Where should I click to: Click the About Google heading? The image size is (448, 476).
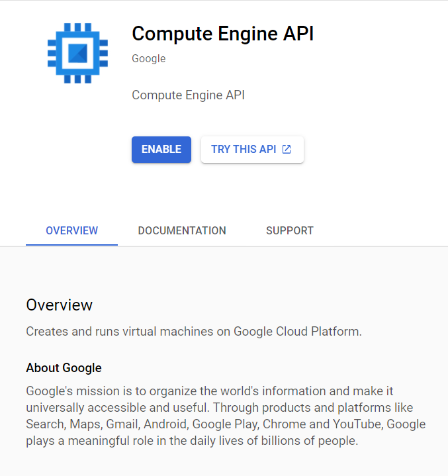pyautogui.click(x=64, y=367)
